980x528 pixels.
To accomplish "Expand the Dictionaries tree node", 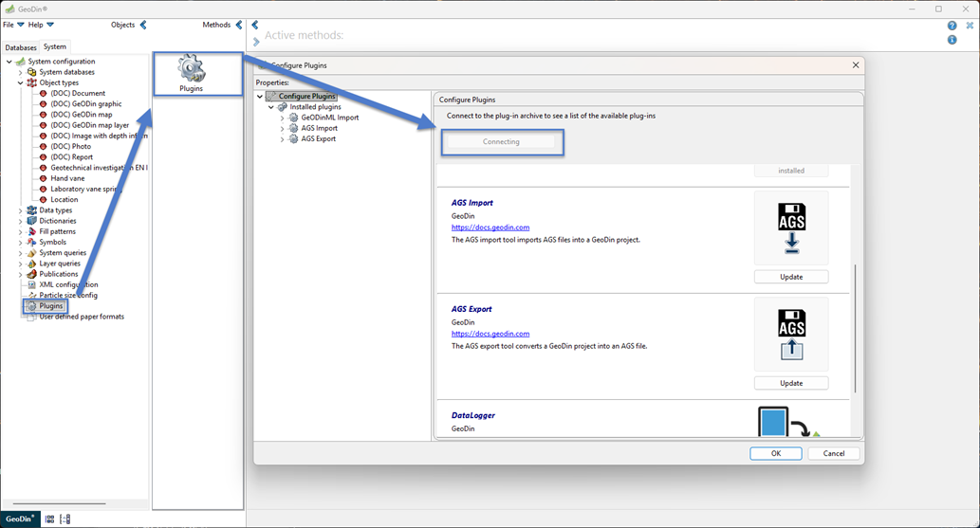I will [x=21, y=221].
